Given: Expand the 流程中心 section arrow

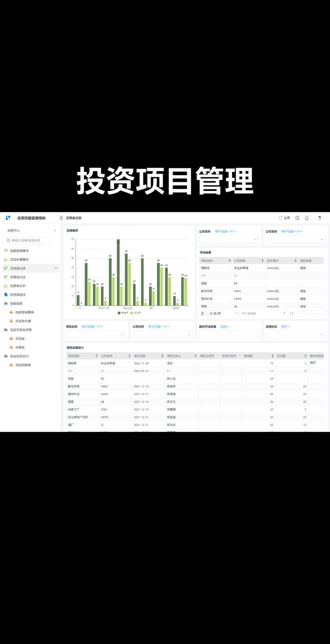Looking at the screenshot, I should (x=55, y=230).
